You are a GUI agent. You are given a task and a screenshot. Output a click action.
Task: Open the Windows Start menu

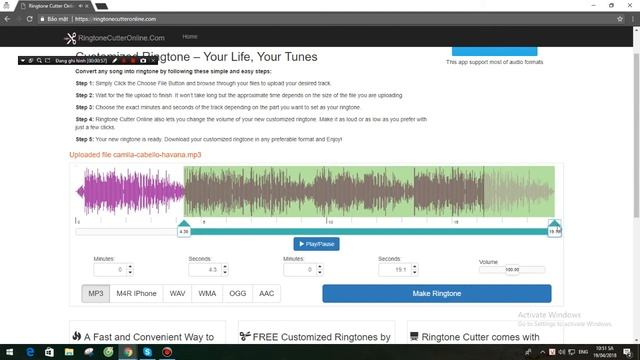[x=9, y=352]
